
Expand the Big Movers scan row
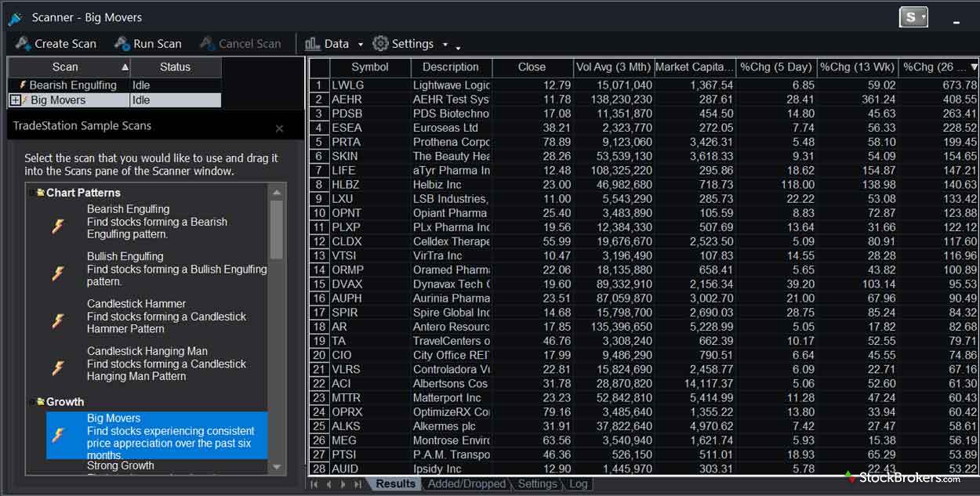(15, 100)
